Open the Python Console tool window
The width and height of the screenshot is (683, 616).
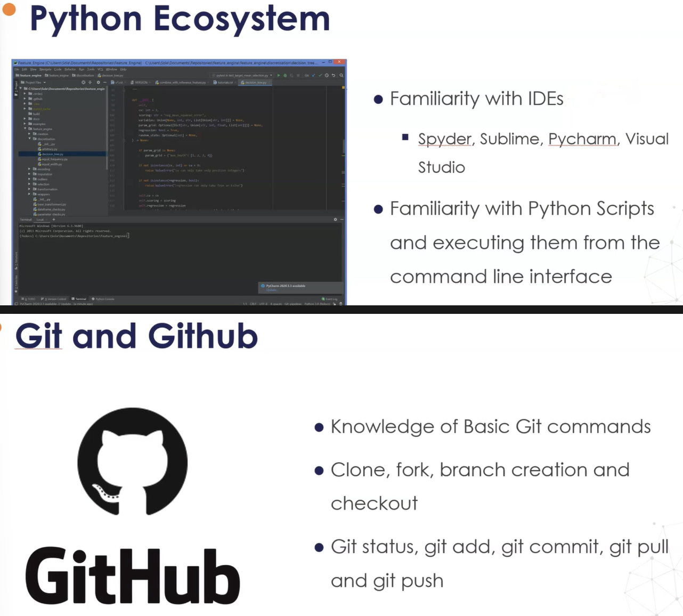tap(103, 299)
